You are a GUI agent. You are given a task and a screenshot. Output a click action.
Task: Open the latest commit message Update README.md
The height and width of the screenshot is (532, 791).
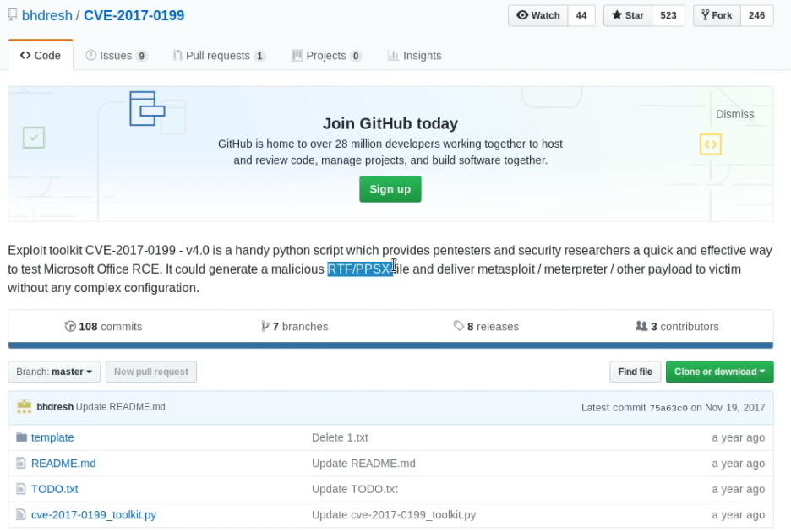[121, 407]
